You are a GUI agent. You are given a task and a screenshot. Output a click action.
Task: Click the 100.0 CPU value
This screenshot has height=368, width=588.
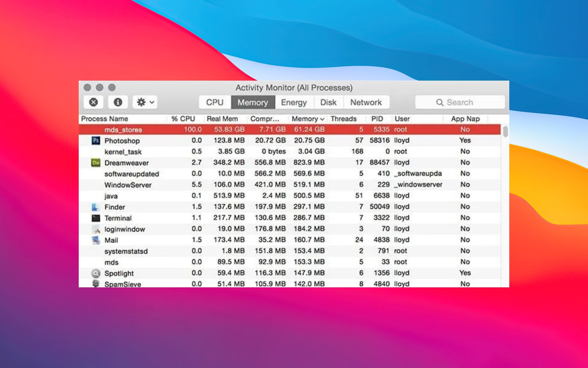click(x=193, y=129)
